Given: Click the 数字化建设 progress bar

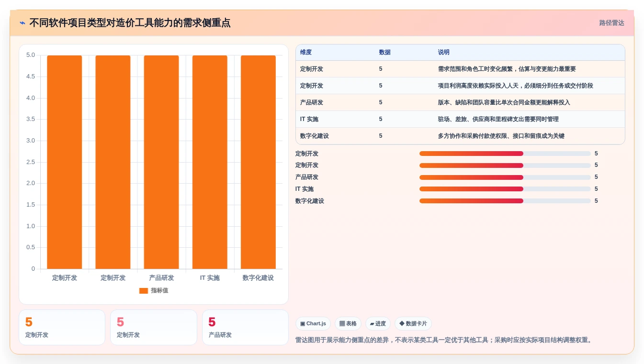Looking at the screenshot, I should [x=505, y=201].
